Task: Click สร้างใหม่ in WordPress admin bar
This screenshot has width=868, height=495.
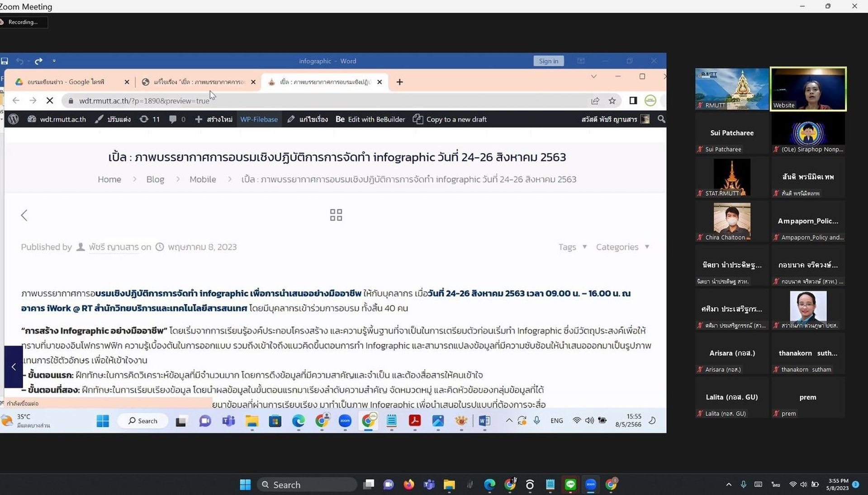Action: point(213,119)
